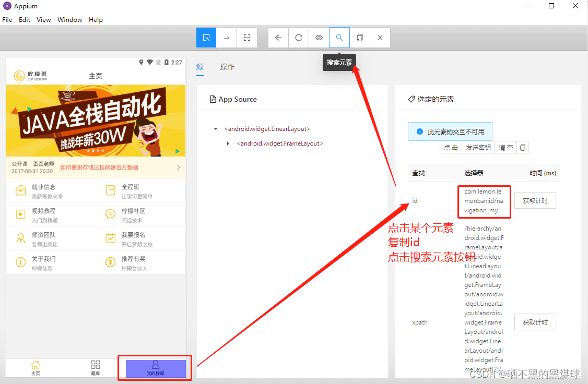Open the Help menu

click(x=96, y=19)
